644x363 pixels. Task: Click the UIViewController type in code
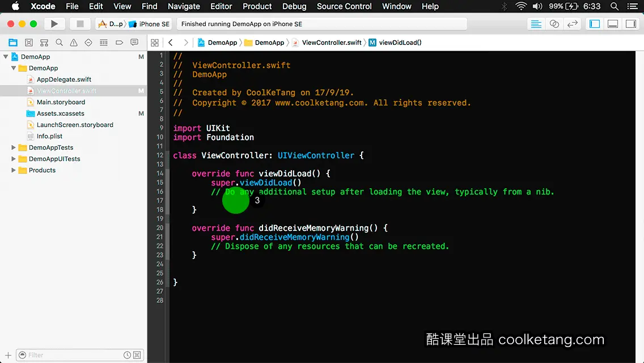[316, 155]
